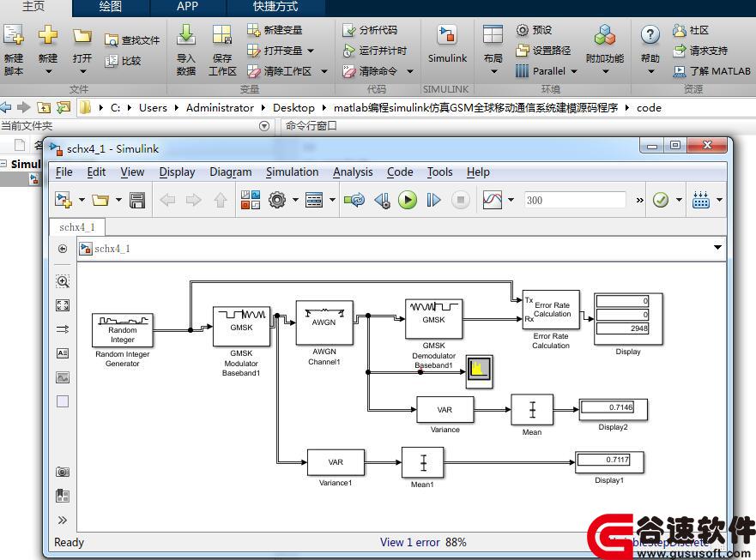Click the Fit to View palette icon
756x560 pixels.
63,305
